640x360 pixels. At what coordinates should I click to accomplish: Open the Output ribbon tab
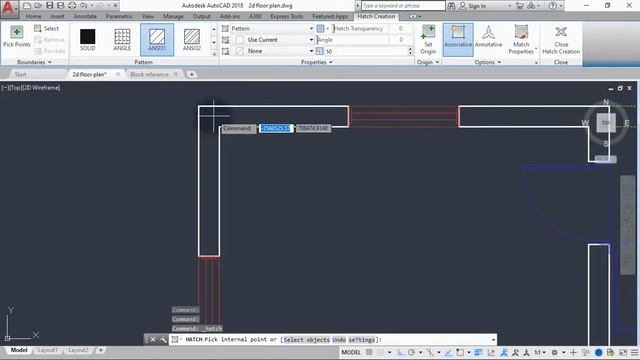point(202,16)
